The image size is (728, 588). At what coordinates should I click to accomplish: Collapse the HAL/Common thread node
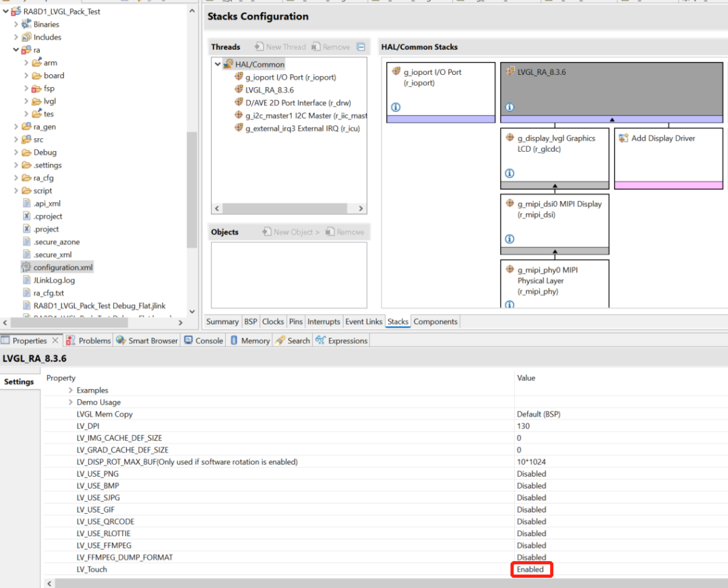click(217, 64)
